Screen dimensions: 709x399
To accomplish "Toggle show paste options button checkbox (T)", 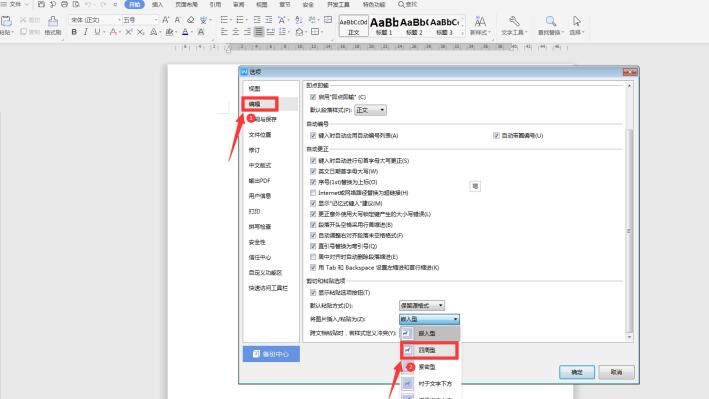I will (x=313, y=293).
